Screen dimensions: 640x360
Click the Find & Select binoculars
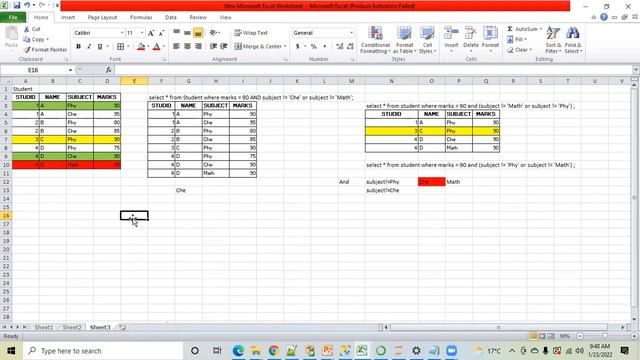click(573, 33)
